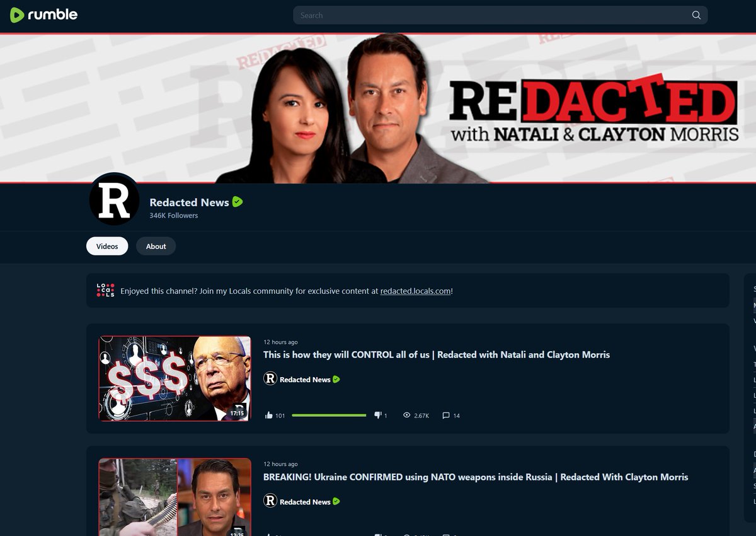The image size is (756, 536).
Task: Switch to the Videos tab
Action: pos(107,246)
